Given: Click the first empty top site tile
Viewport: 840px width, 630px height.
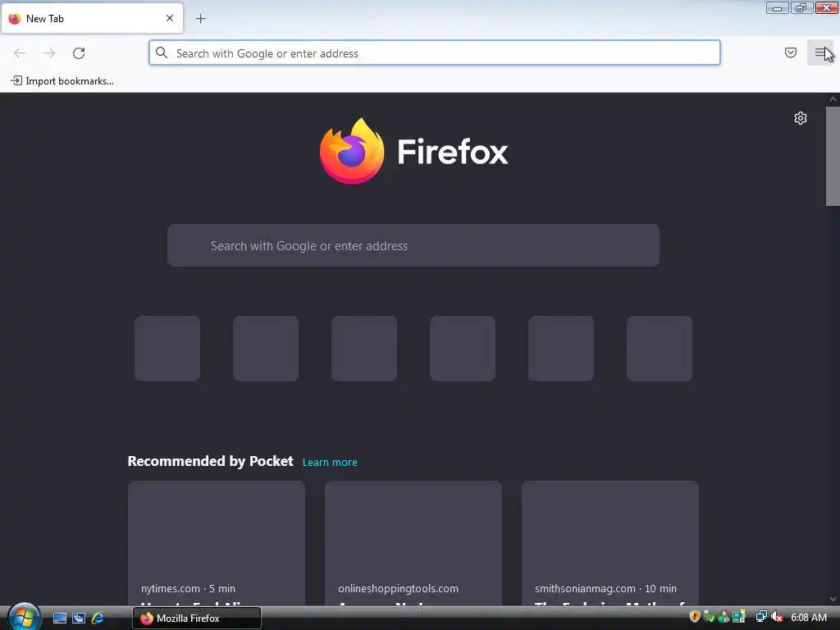Looking at the screenshot, I should point(167,348).
